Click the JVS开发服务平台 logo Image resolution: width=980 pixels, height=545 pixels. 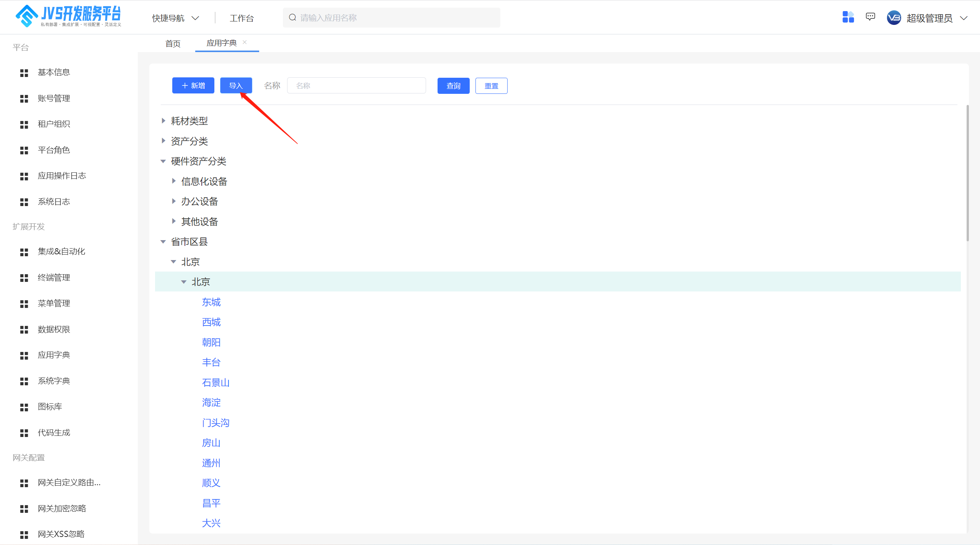68,16
